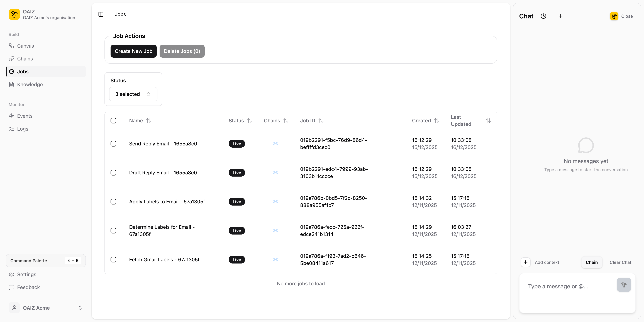Image resolution: width=644 pixels, height=322 pixels.
Task: Open the Knowledge section
Action: point(30,84)
